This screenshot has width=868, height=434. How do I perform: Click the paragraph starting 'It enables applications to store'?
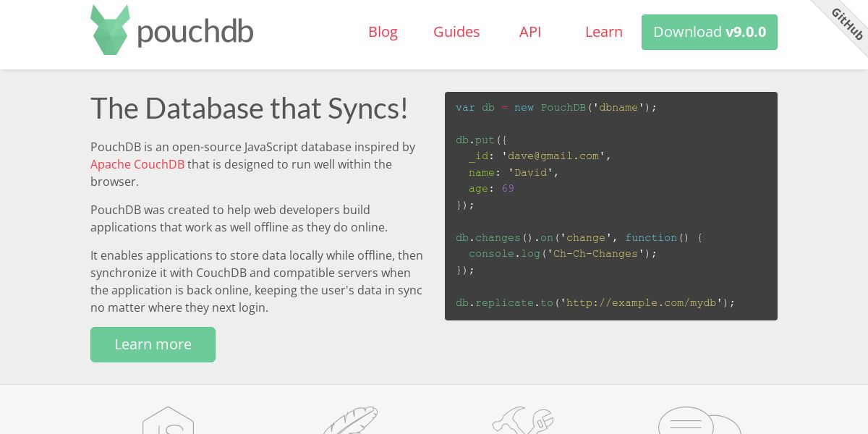257,281
